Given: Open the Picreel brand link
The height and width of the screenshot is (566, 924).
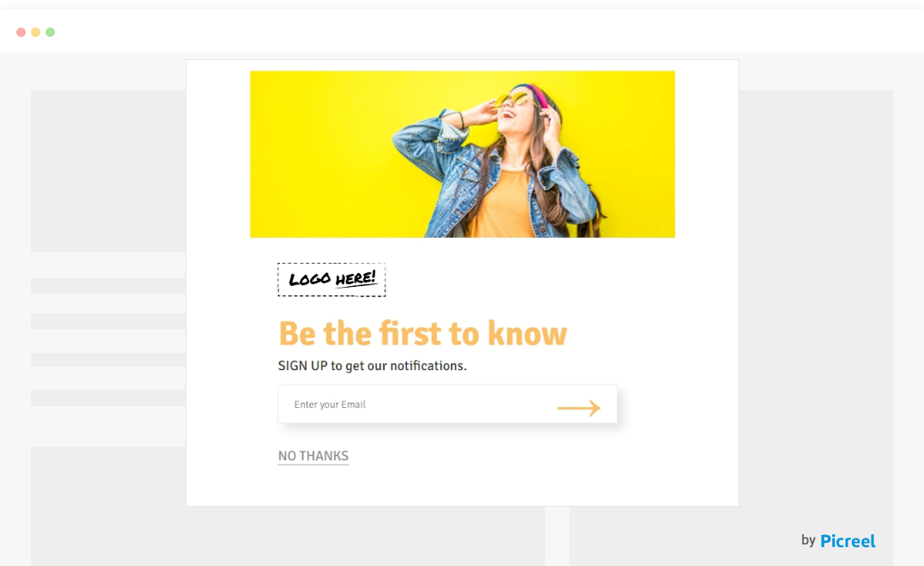Looking at the screenshot, I should tap(848, 541).
